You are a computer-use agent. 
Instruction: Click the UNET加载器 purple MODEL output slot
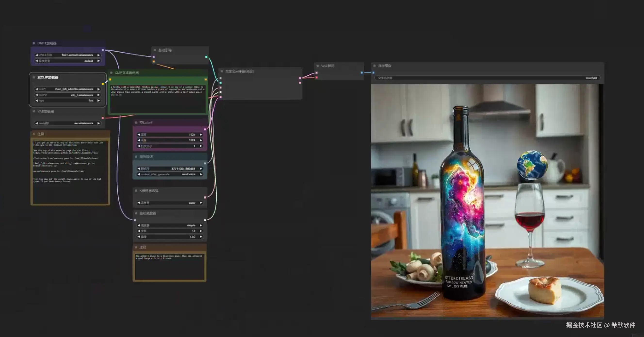[x=103, y=50]
